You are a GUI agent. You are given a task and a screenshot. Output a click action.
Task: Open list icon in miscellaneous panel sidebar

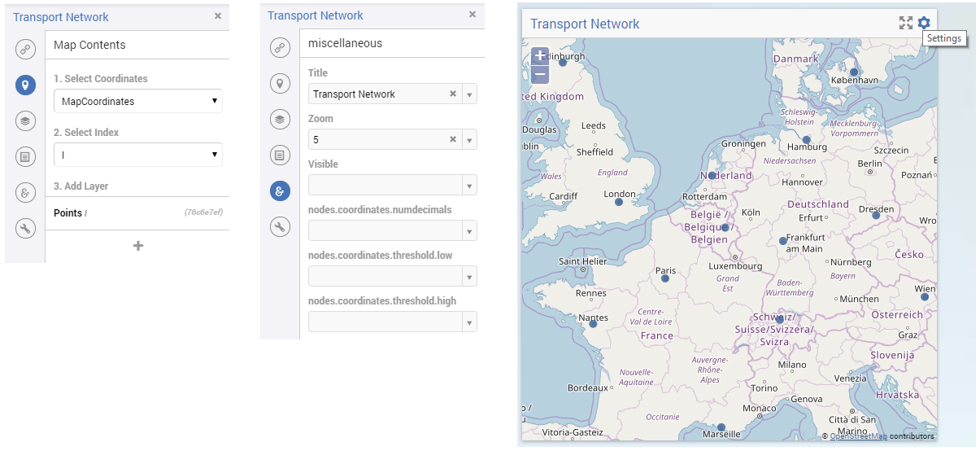(x=280, y=155)
